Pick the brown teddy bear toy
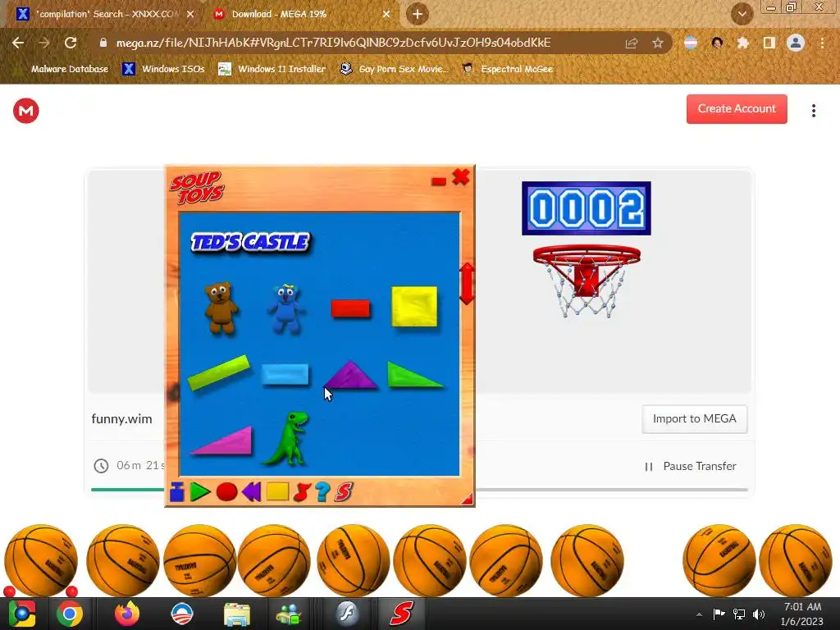The image size is (840, 630). click(x=221, y=308)
